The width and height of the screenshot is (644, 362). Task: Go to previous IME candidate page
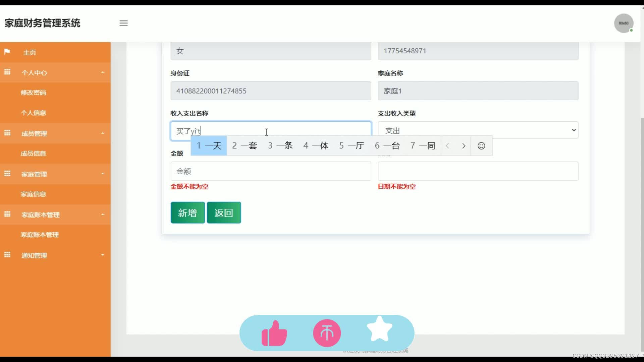[x=448, y=146]
